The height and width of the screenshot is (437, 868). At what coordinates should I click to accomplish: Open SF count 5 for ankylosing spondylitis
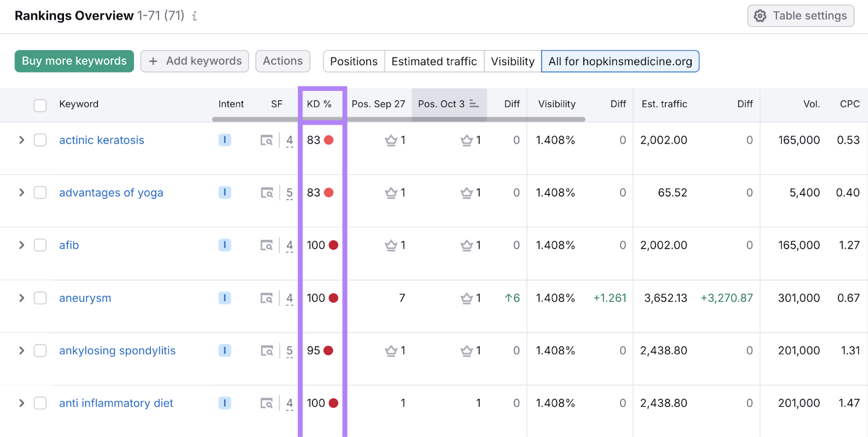point(290,351)
